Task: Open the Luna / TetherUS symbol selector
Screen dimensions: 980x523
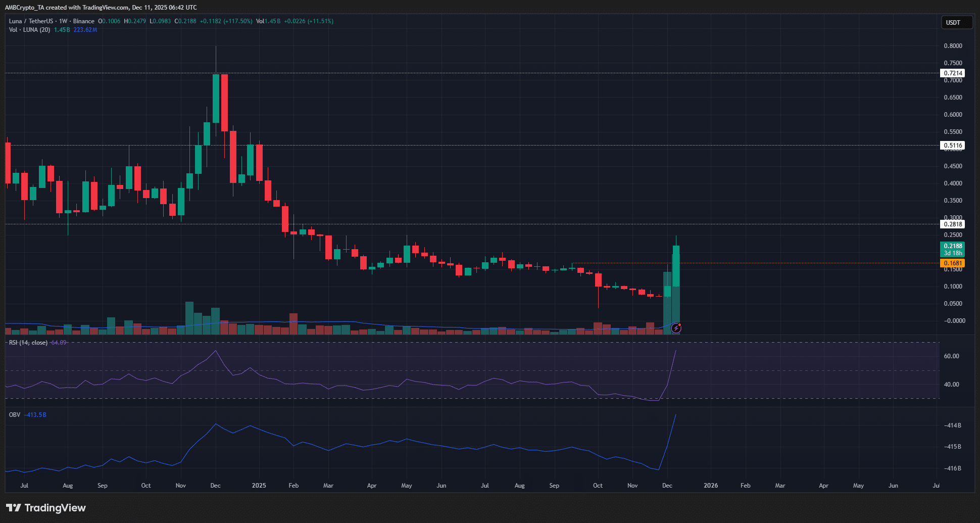Action: point(32,21)
